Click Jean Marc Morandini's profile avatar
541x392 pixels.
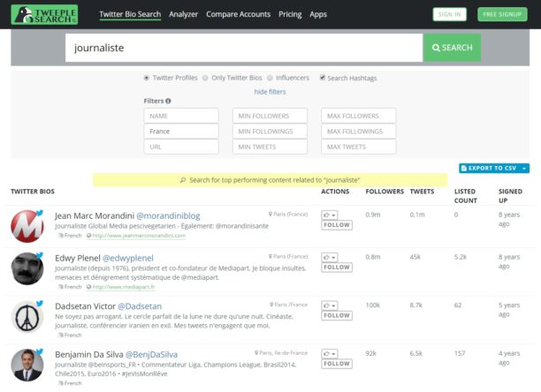click(x=27, y=226)
